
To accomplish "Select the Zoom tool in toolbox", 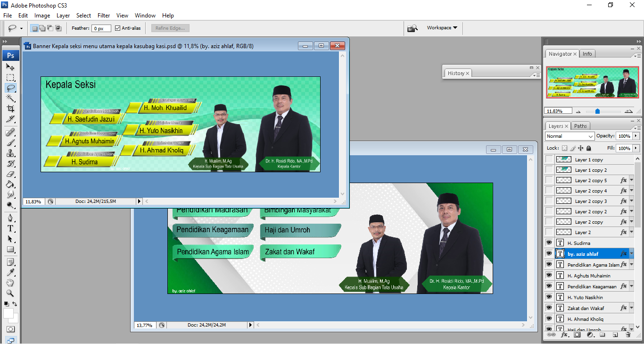I will coord(10,293).
